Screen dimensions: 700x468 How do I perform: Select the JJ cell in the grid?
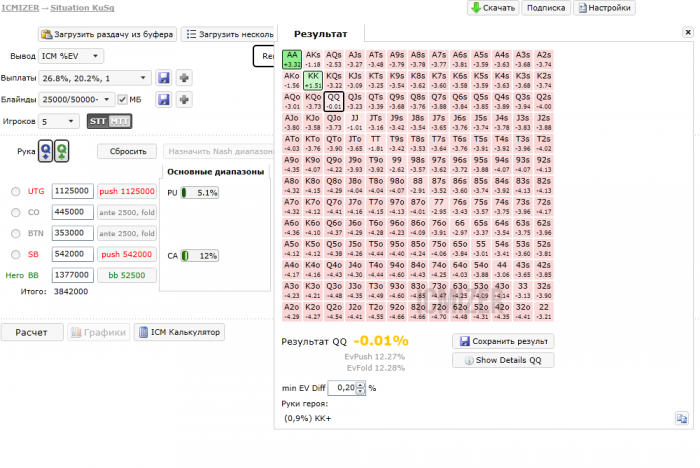coord(355,122)
